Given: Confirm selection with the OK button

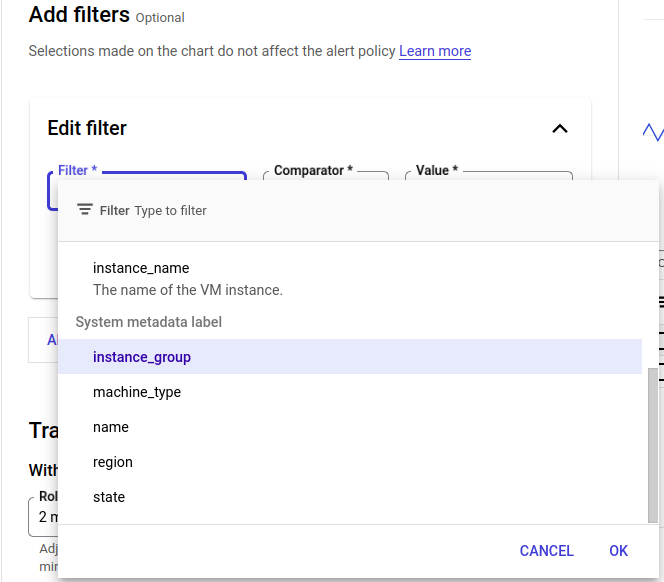Looking at the screenshot, I should pos(618,551).
